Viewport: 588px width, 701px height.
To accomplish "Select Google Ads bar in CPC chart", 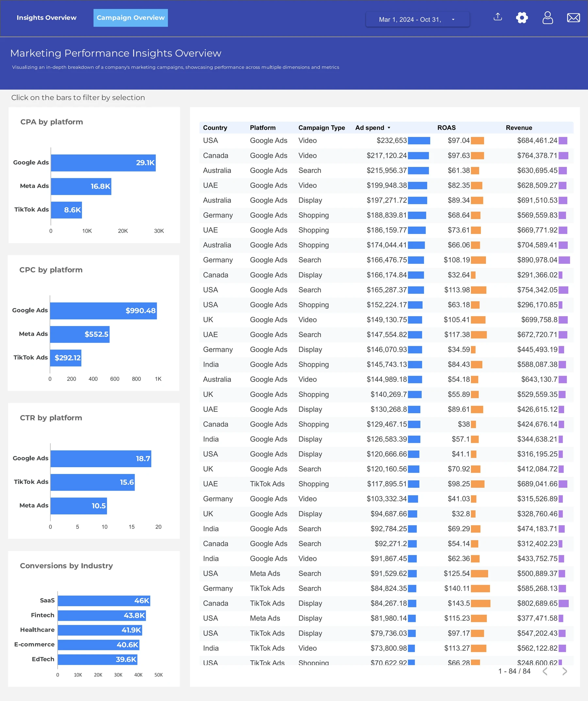I will (x=104, y=311).
